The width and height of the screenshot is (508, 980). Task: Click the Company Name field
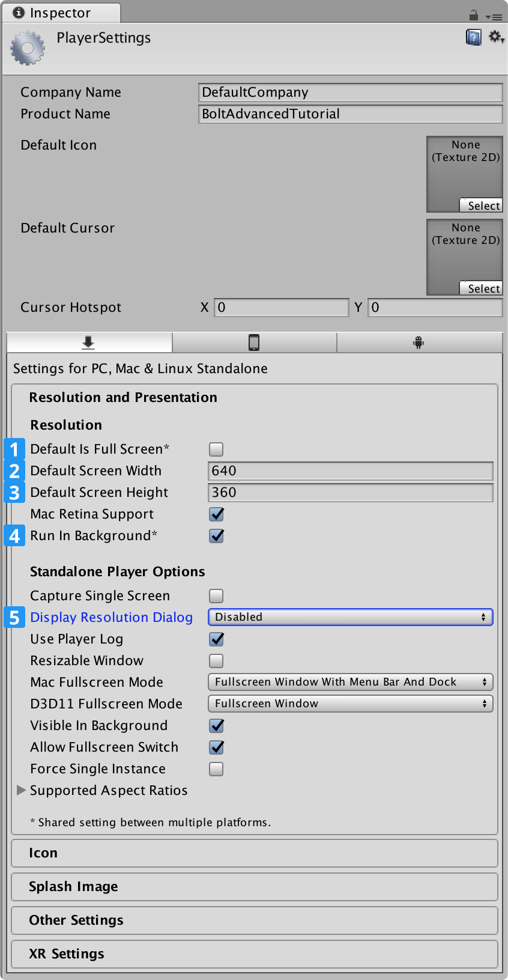pyautogui.click(x=351, y=92)
